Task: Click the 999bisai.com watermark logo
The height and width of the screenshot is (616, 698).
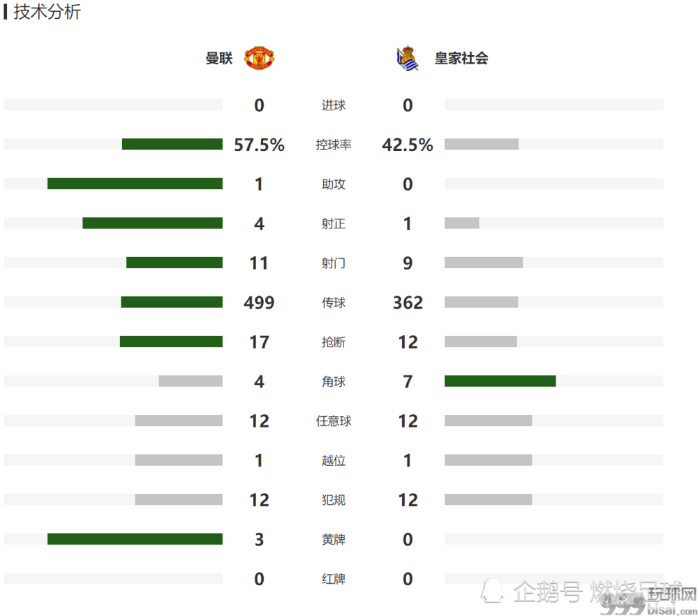Action: click(x=649, y=601)
